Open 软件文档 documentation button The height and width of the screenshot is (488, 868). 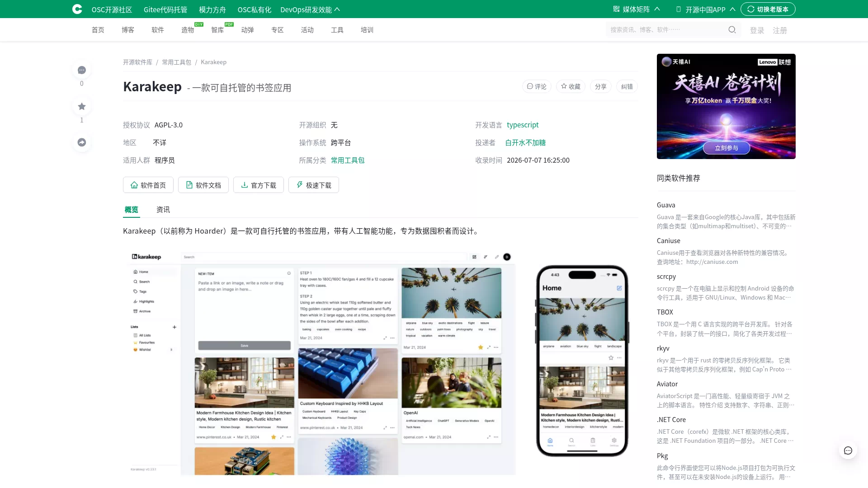[x=203, y=185]
